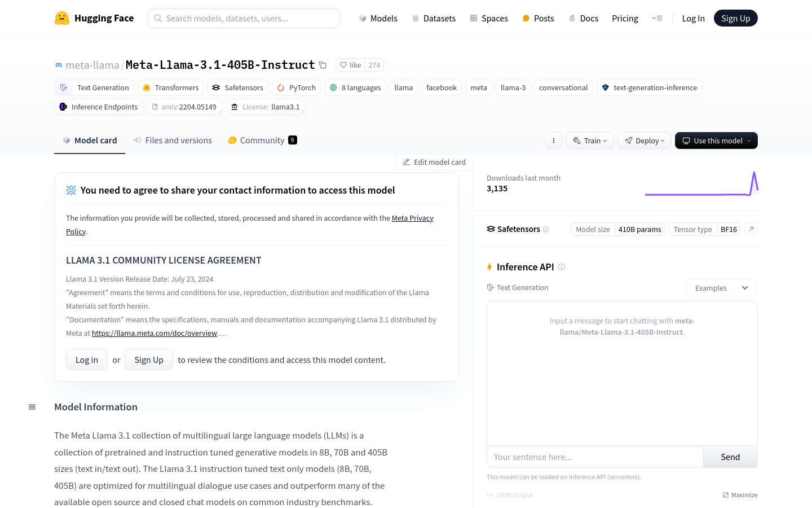Maximize the inference widget
812x508 pixels.
click(740, 495)
